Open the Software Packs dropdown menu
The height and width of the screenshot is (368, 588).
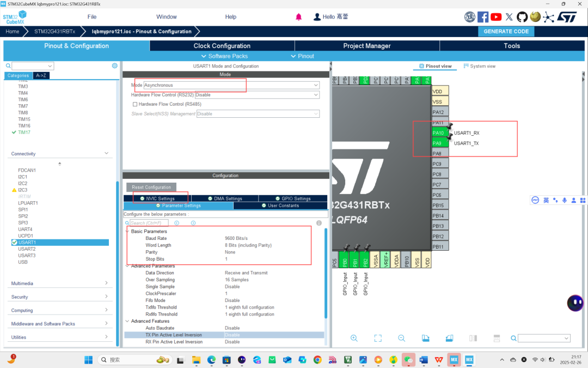224,56
